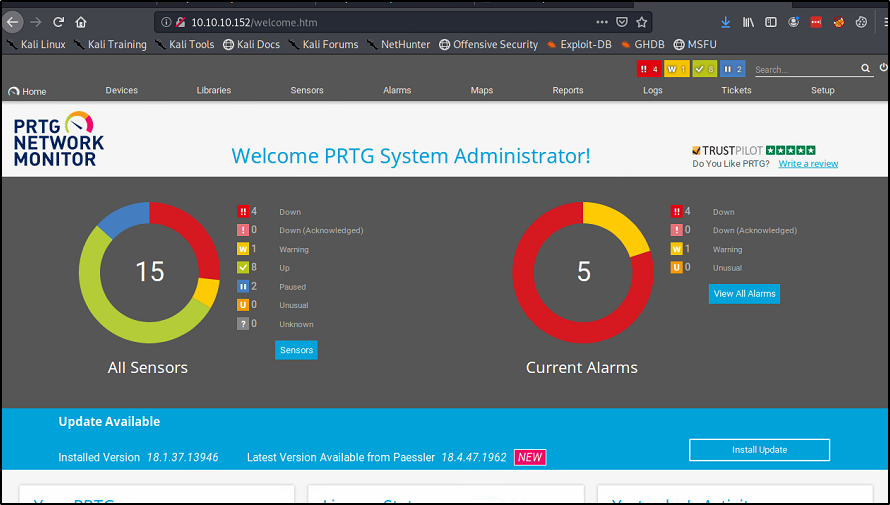Click the logout power icon in PRTG header
The width and height of the screenshot is (890, 505).
tap(884, 68)
